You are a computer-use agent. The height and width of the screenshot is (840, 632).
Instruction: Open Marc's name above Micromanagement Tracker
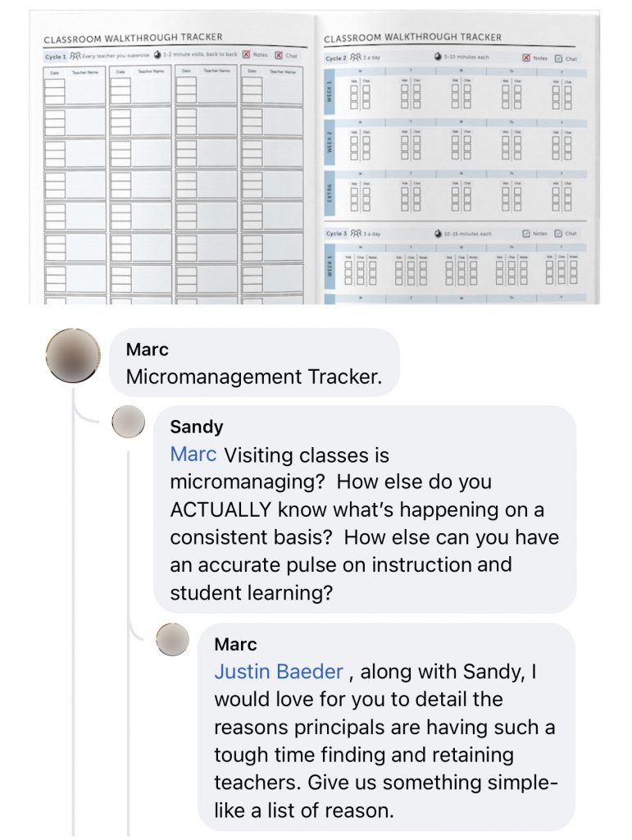(x=148, y=349)
